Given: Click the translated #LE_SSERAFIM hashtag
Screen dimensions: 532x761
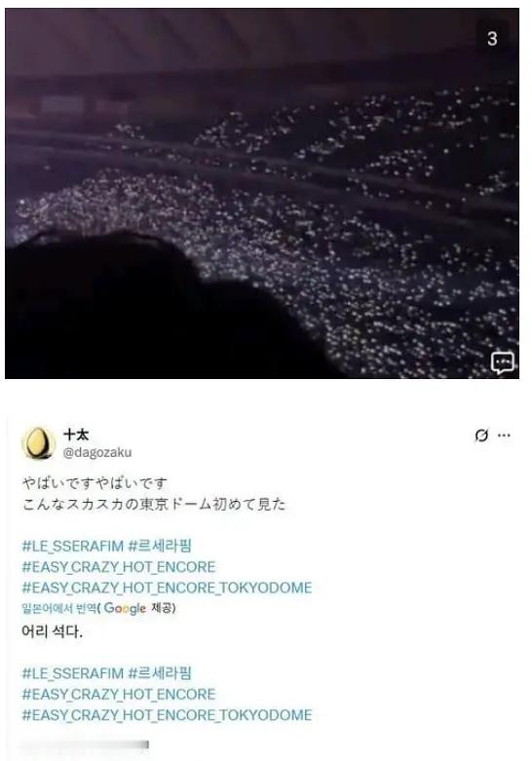Looking at the screenshot, I should tap(73, 673).
